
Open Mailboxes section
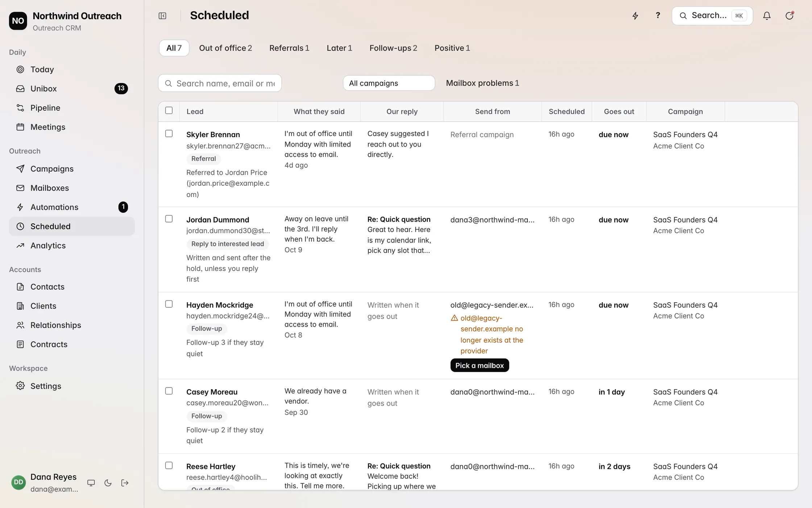click(72, 188)
